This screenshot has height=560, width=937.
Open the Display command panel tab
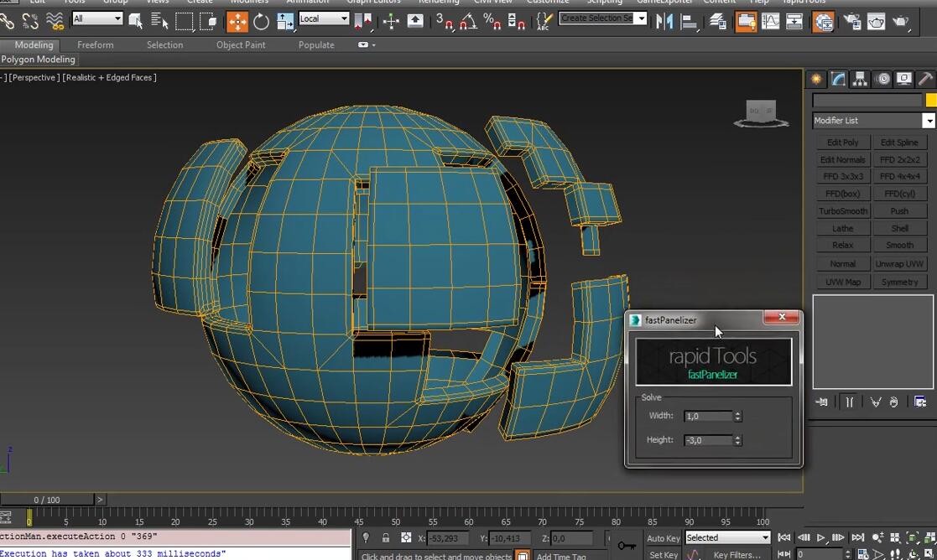pos(904,79)
